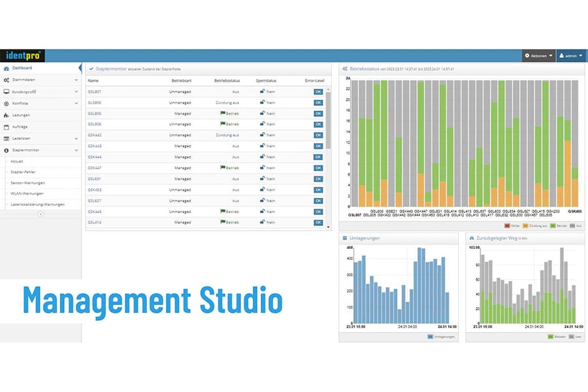Click the Konflikte target icon

click(x=7, y=103)
